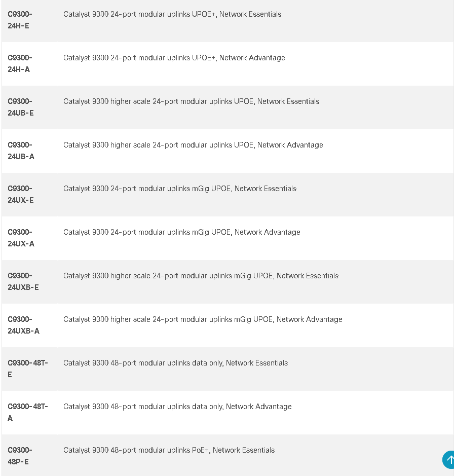Click the C9300-48T-E product ID

pyautogui.click(x=28, y=369)
